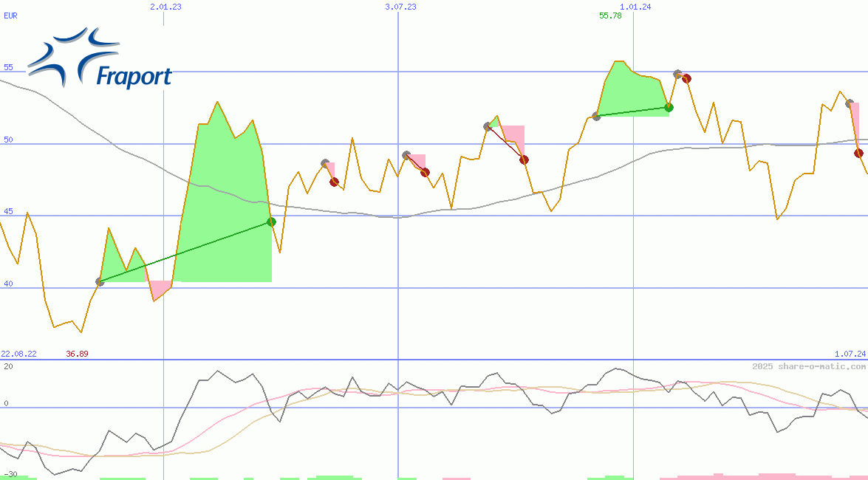The image size is (868, 480).
Task: Click the Fraport logo
Action: [100, 58]
